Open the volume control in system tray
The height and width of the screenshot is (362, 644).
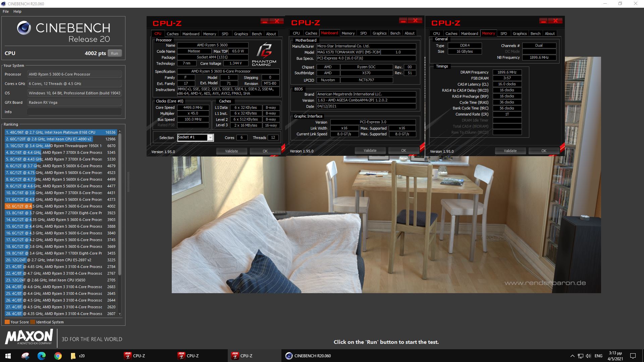(x=588, y=356)
